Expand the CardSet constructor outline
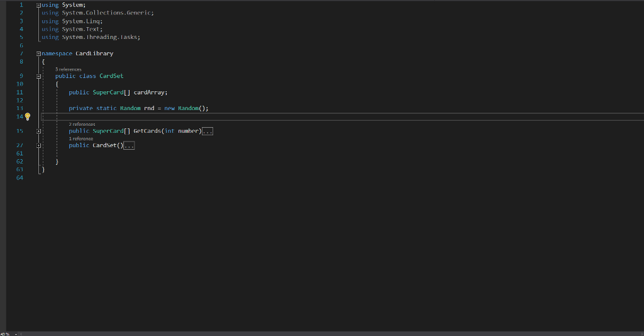 click(x=38, y=145)
